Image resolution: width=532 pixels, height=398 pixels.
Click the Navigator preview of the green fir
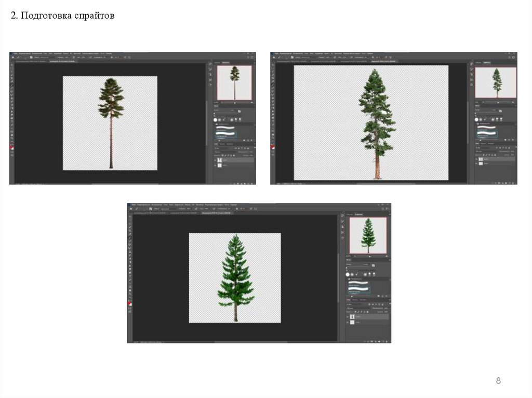point(368,235)
